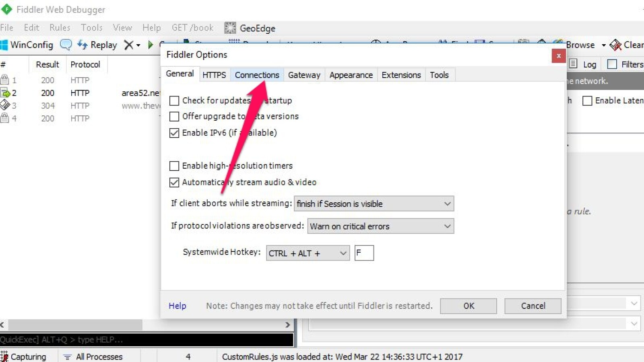
Task: Uncheck Enable IPv6 option
Action: click(174, 133)
